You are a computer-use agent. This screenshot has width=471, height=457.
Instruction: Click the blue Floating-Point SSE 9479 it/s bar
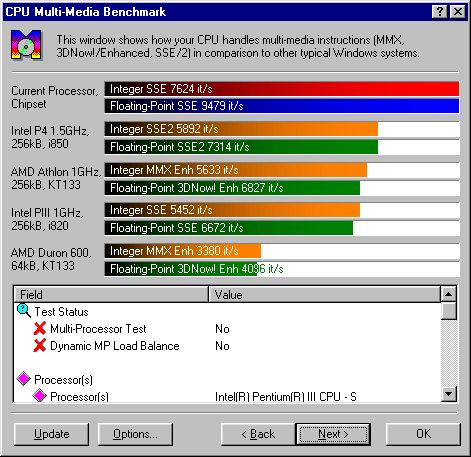(282, 106)
